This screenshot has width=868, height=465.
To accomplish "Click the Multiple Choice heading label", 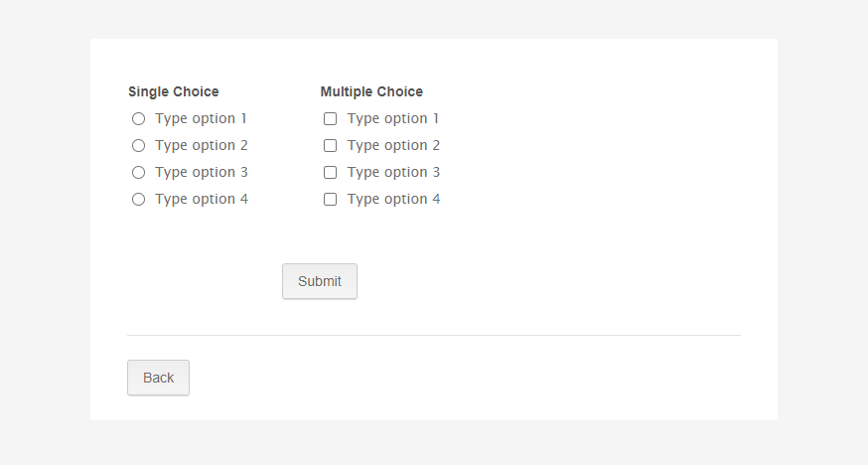I will (371, 91).
